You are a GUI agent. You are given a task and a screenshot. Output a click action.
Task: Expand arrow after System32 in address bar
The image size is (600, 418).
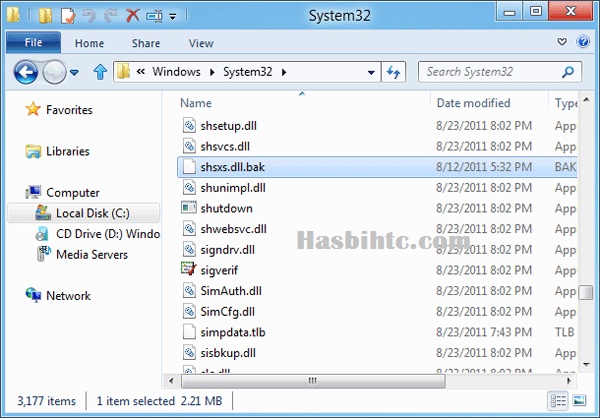284,72
